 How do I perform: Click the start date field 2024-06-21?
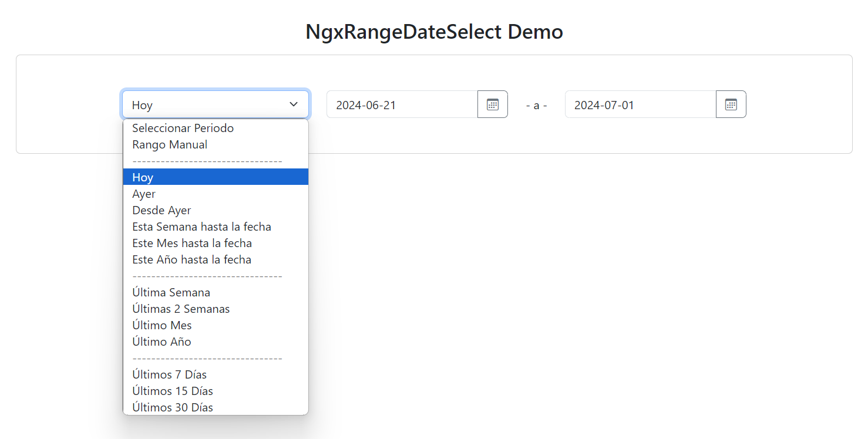402,104
